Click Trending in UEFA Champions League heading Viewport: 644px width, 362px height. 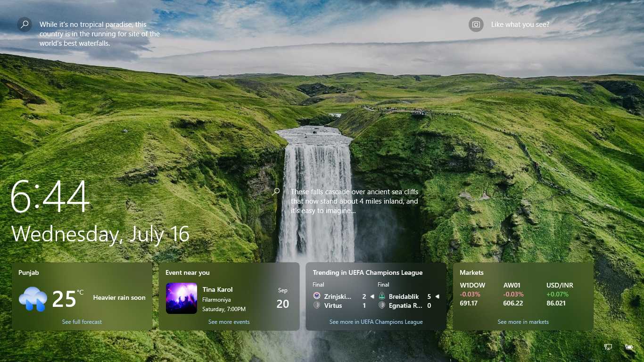click(368, 272)
